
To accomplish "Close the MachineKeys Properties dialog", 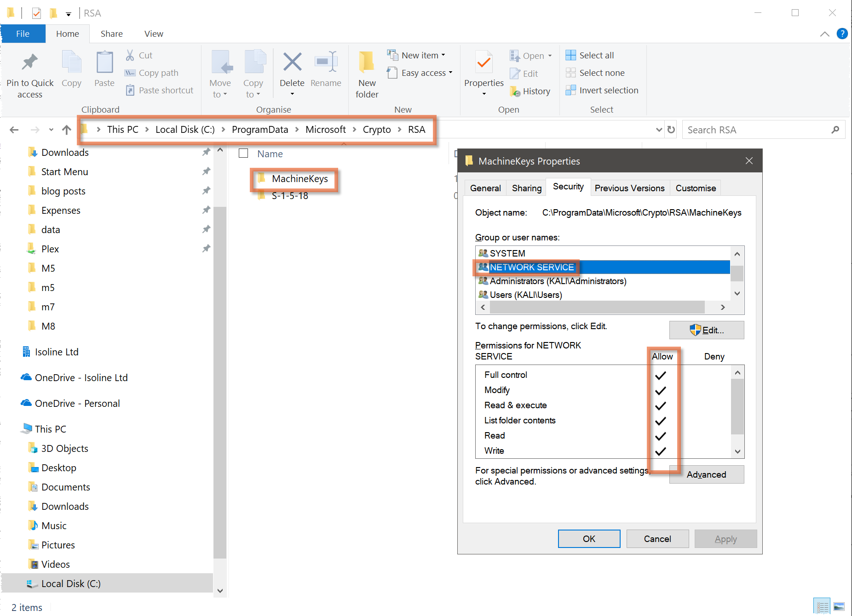I will pyautogui.click(x=749, y=160).
